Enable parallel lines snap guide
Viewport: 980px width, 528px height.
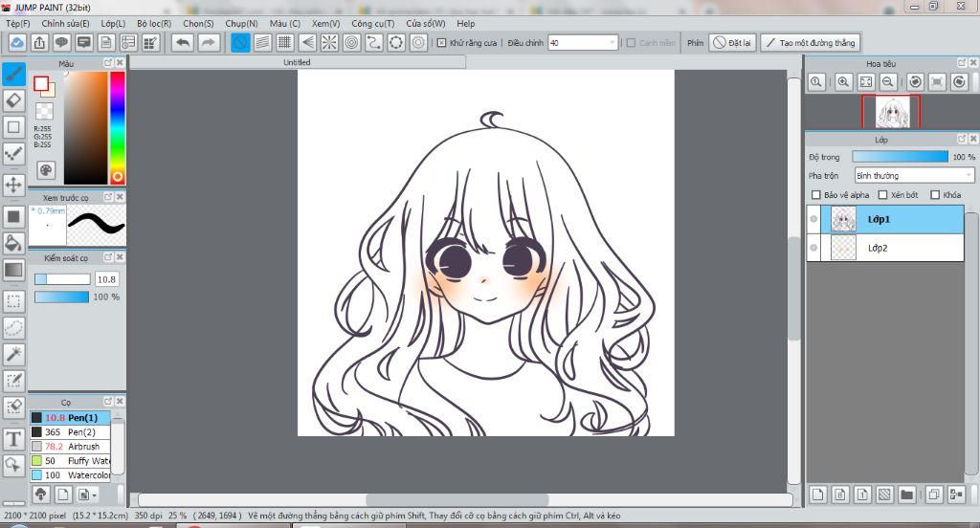(x=262, y=42)
